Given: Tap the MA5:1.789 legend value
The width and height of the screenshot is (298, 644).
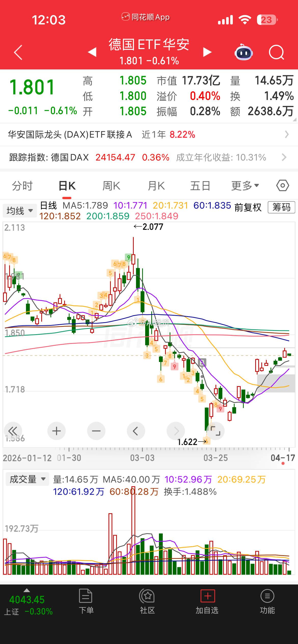Looking at the screenshot, I should 85,205.
